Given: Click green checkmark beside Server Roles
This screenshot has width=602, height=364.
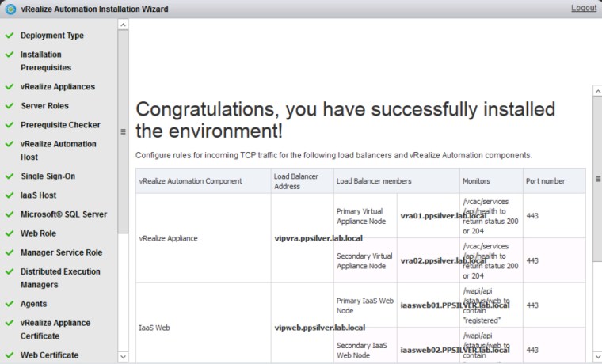Looking at the screenshot, I should click(10, 106).
